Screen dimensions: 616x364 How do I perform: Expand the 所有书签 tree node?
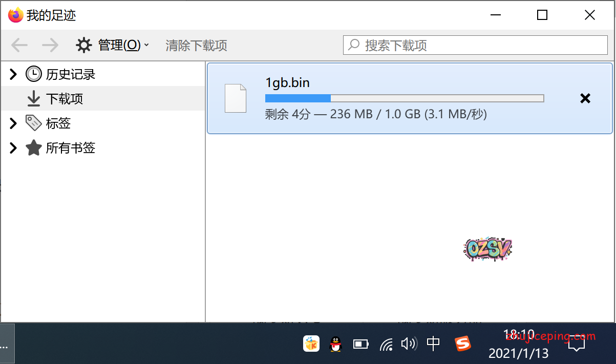pos(13,148)
